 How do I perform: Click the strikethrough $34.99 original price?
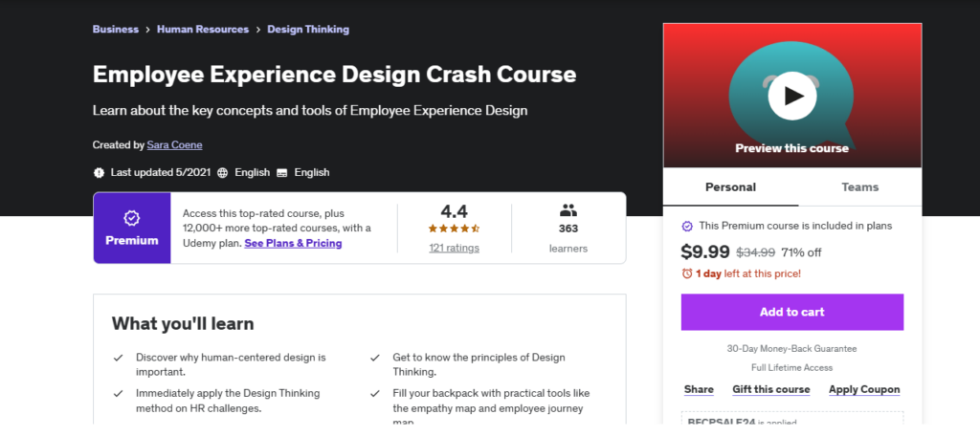pos(756,252)
